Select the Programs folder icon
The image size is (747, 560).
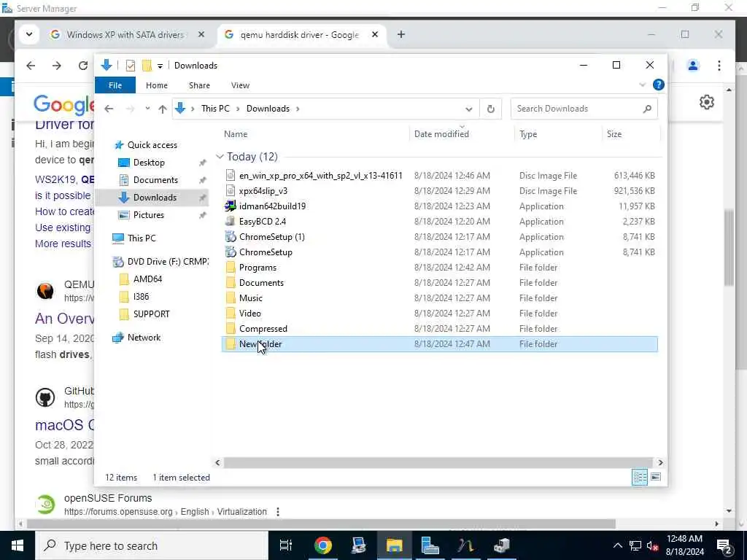pos(231,268)
